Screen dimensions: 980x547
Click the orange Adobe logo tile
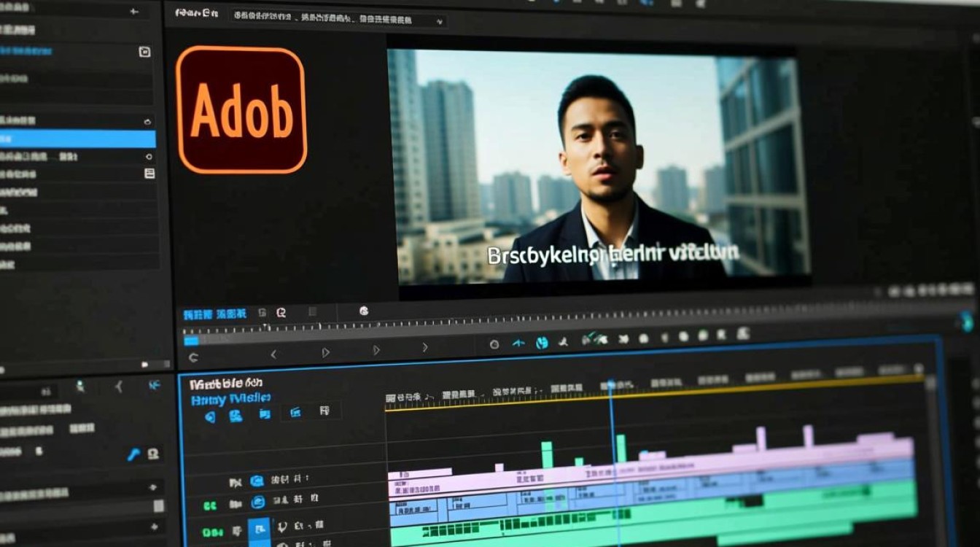coord(241,109)
